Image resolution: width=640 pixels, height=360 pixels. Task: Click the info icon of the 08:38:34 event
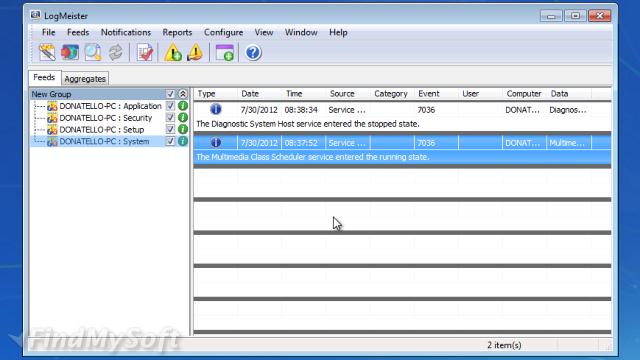[216, 109]
